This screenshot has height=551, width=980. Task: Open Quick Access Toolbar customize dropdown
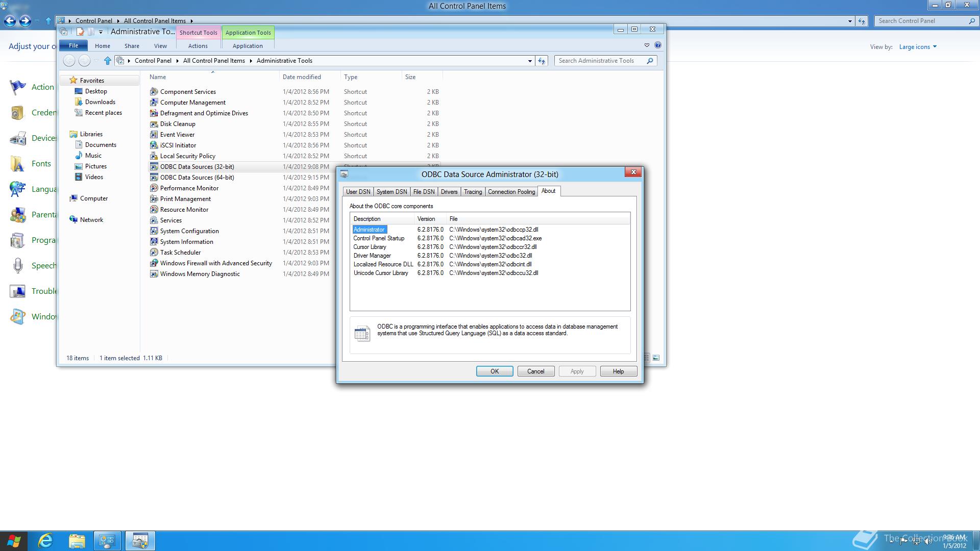(x=101, y=32)
